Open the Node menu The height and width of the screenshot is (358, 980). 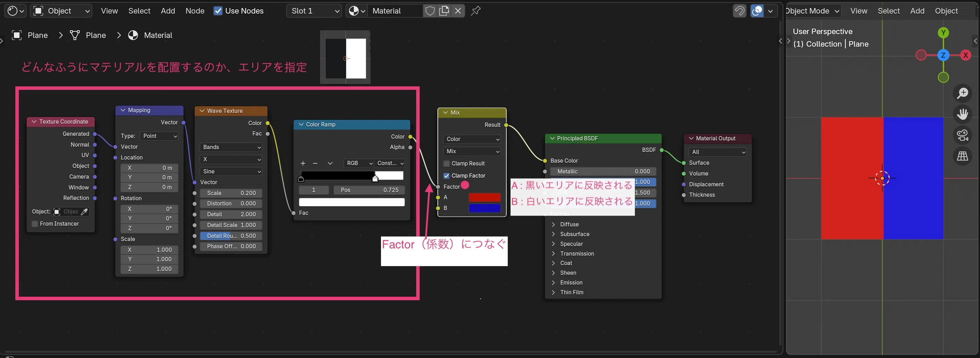tap(195, 11)
